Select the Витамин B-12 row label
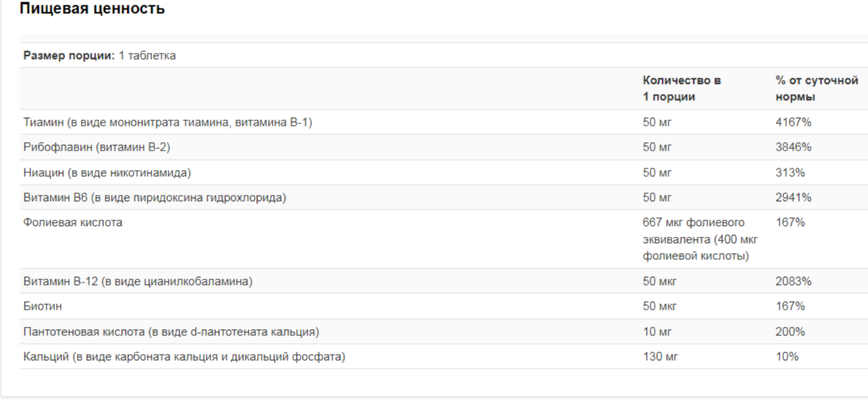The height and width of the screenshot is (409, 868). 138,281
